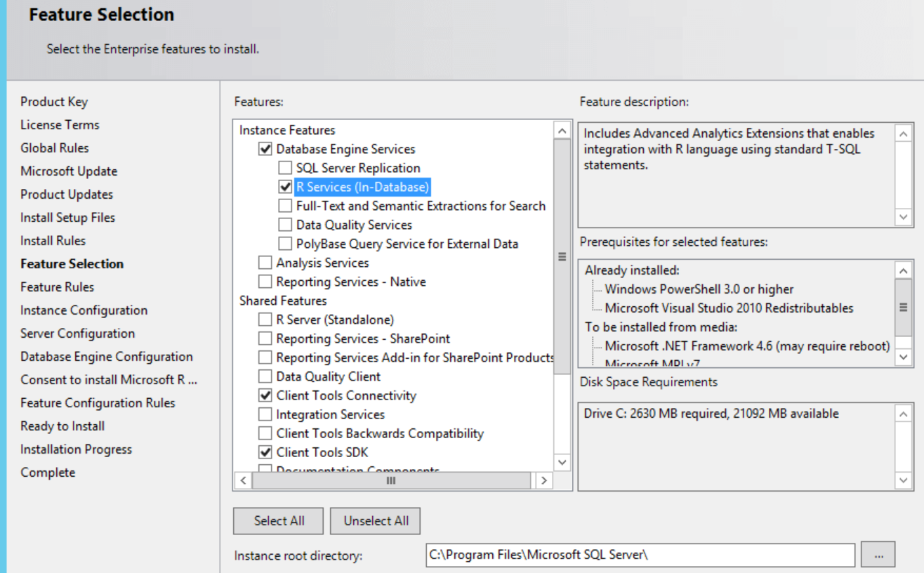Enable Data Quality Services

point(285,225)
